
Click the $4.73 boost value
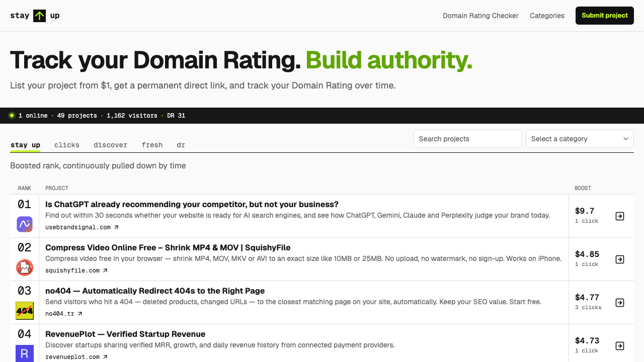click(x=587, y=340)
